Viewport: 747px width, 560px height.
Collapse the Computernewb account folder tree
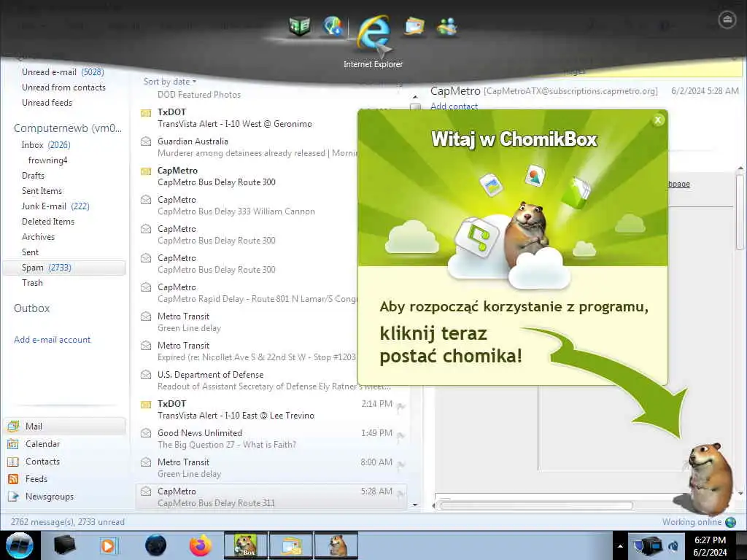(68, 128)
